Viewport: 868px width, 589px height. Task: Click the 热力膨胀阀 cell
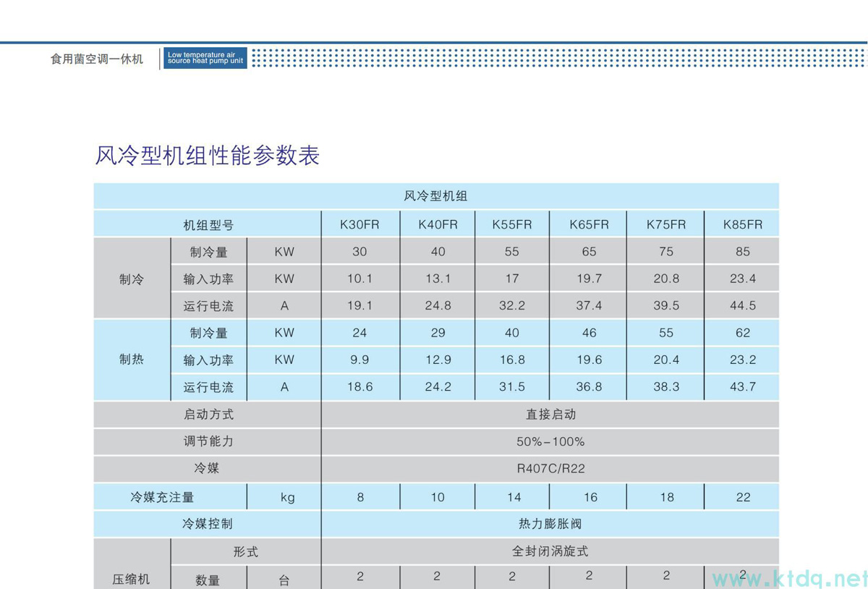click(550, 523)
